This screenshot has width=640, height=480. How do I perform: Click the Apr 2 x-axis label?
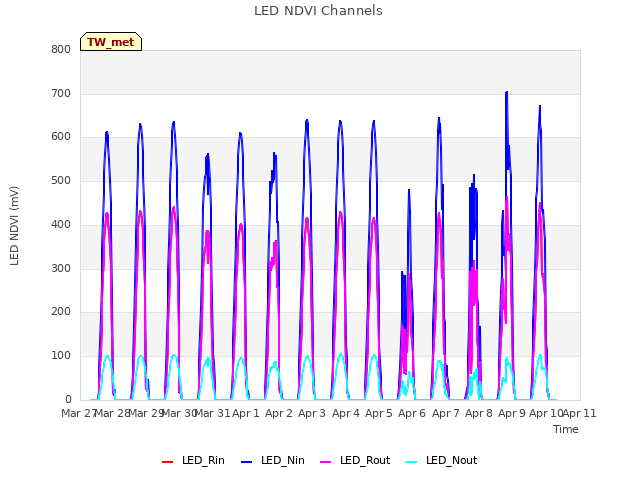279,413
